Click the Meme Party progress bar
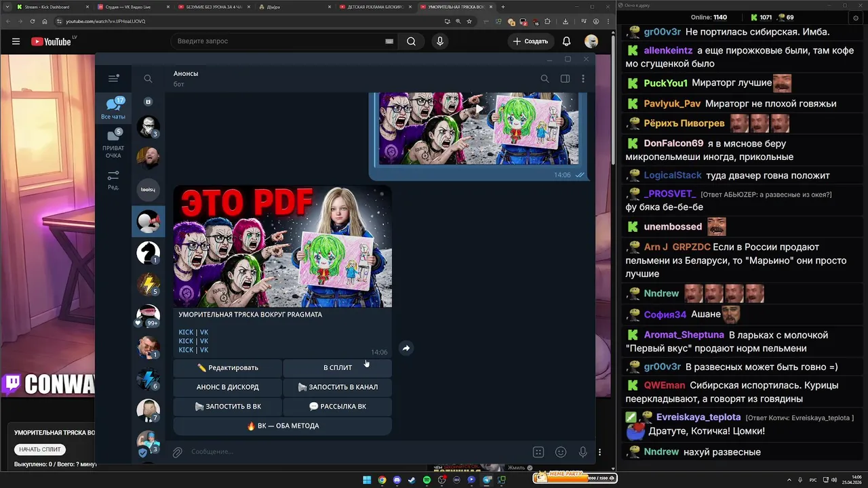 [x=575, y=478]
